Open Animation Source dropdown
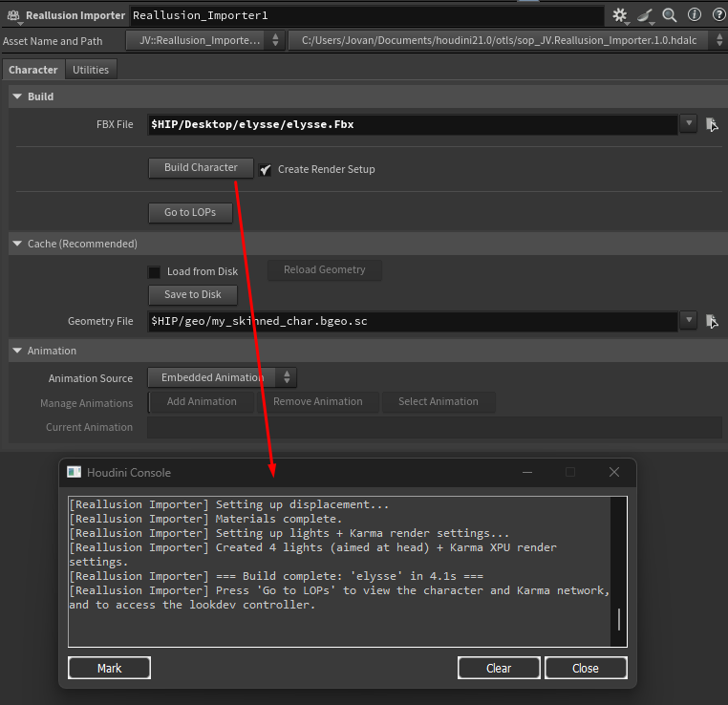728x705 pixels. 222,377
